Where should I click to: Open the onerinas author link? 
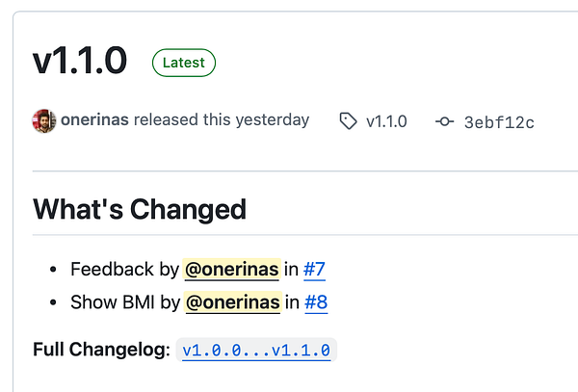95,120
